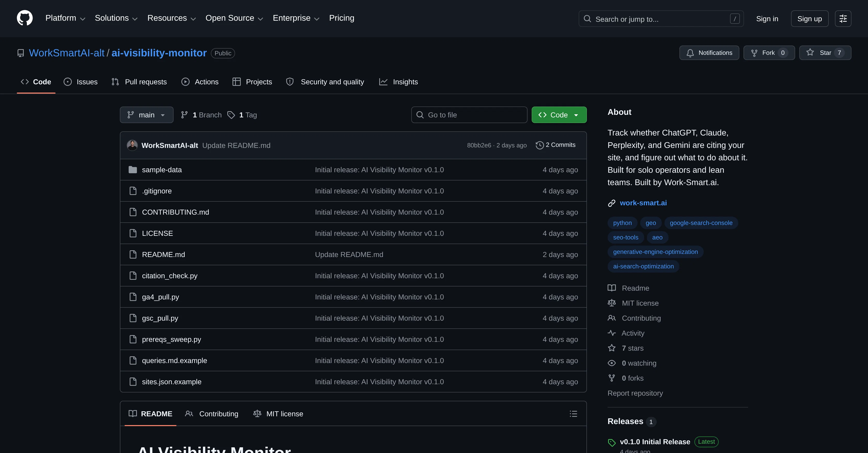Open Notifications for this repository
Viewport: 868px width, 453px height.
(709, 53)
